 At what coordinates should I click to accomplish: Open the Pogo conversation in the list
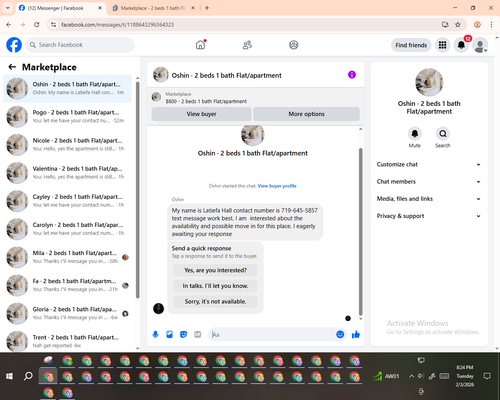pyautogui.click(x=67, y=116)
